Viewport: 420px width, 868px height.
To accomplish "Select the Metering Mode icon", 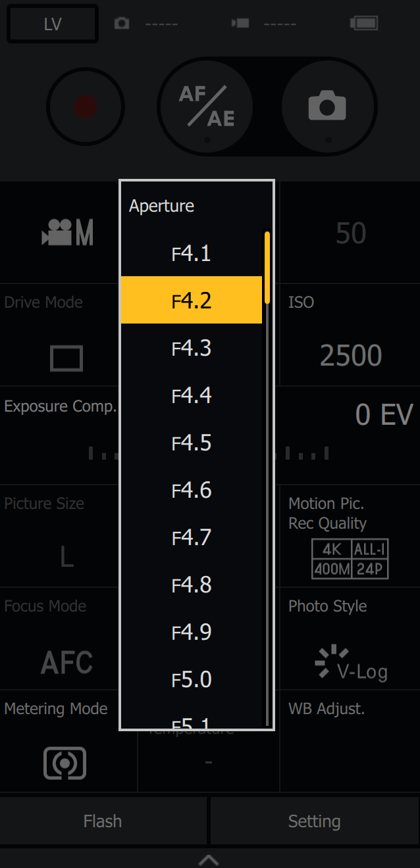I will [65, 763].
